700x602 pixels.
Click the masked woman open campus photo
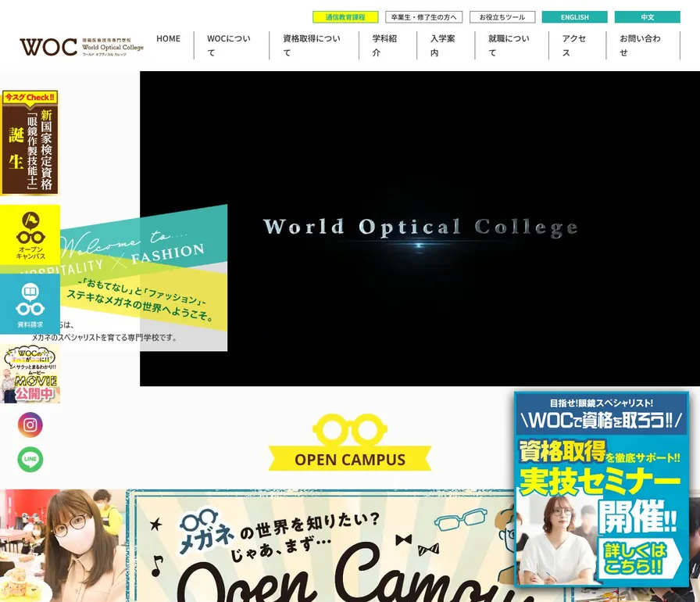(62, 546)
